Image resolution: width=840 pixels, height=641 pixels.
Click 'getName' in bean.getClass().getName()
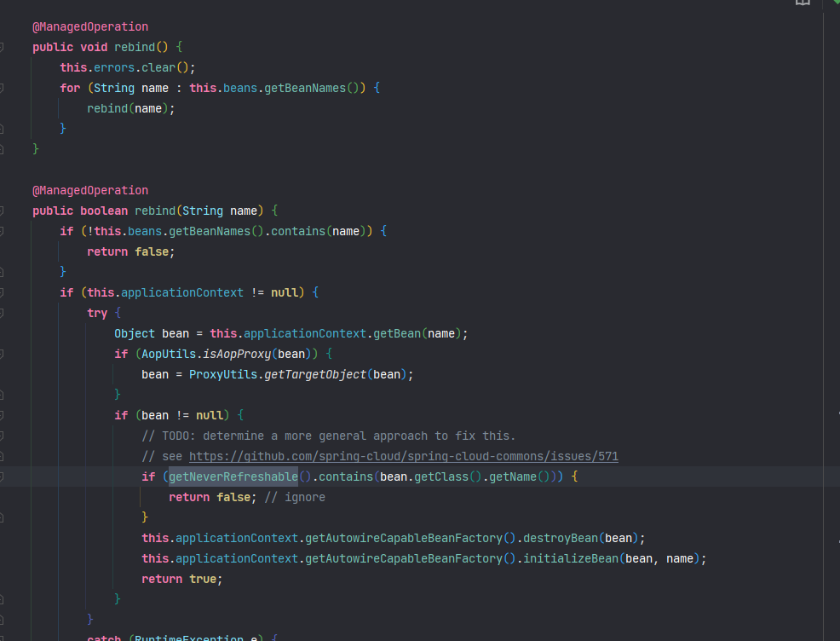(x=513, y=476)
